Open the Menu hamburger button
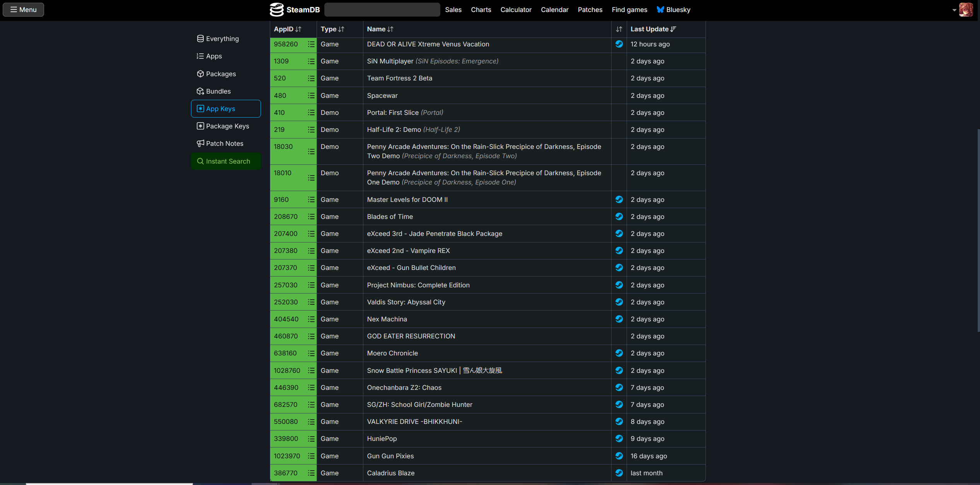The image size is (980, 485). pos(23,10)
